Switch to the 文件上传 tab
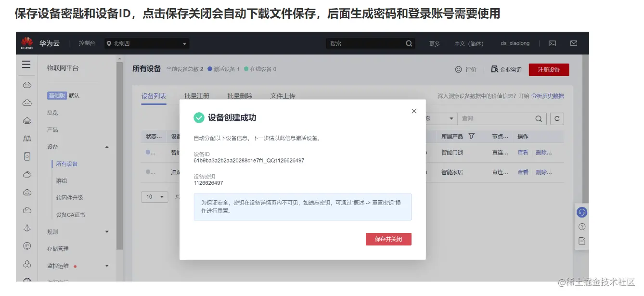The image size is (644, 296). click(x=283, y=96)
